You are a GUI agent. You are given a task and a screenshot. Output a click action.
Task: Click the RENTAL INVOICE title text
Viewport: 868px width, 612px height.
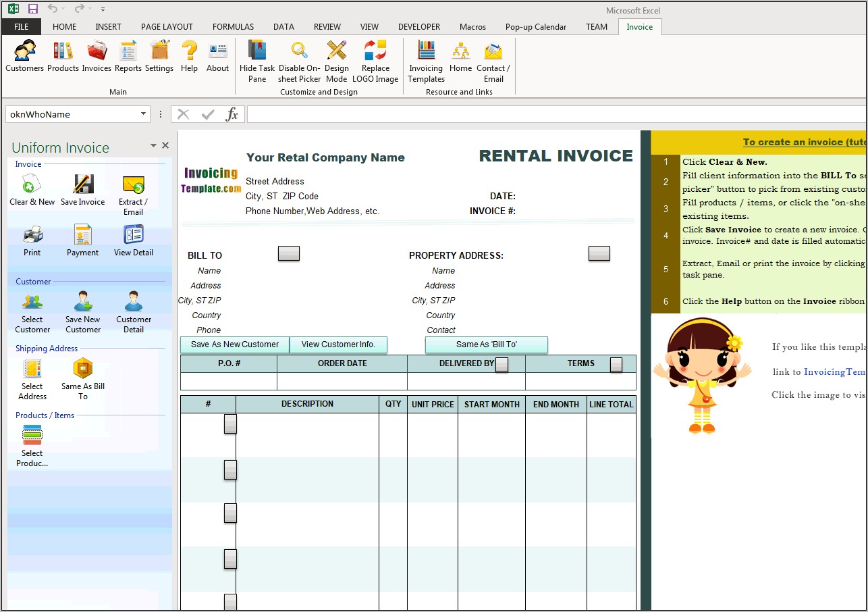tap(555, 155)
